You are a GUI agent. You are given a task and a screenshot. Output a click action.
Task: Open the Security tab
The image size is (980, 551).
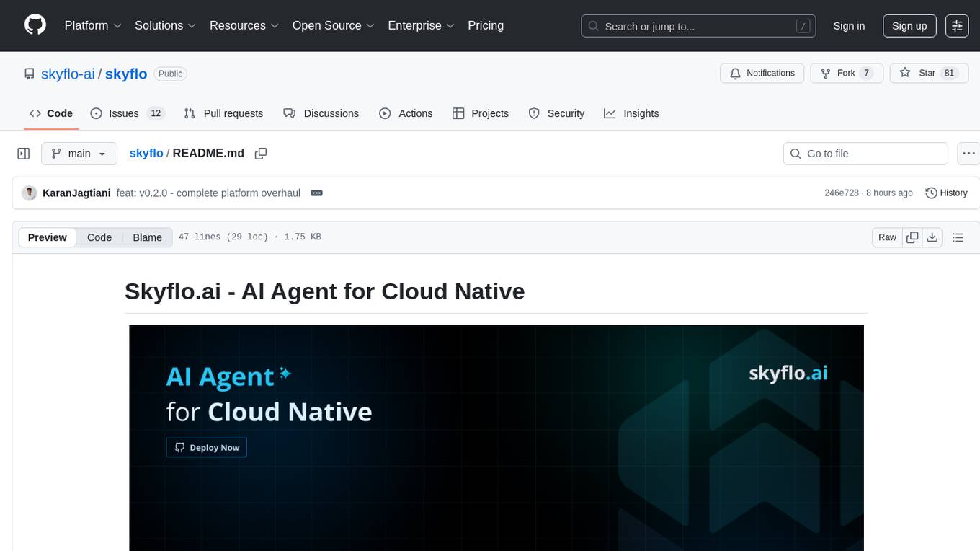click(x=556, y=113)
